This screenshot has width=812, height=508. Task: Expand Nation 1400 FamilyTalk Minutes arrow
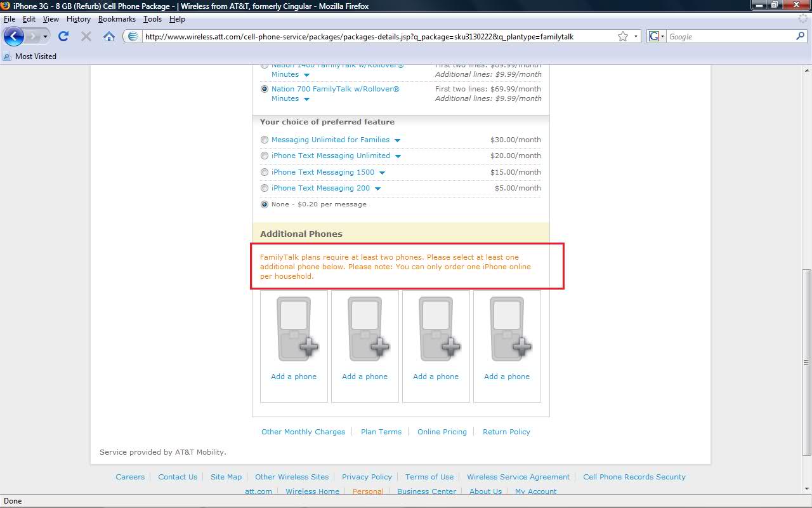point(306,75)
